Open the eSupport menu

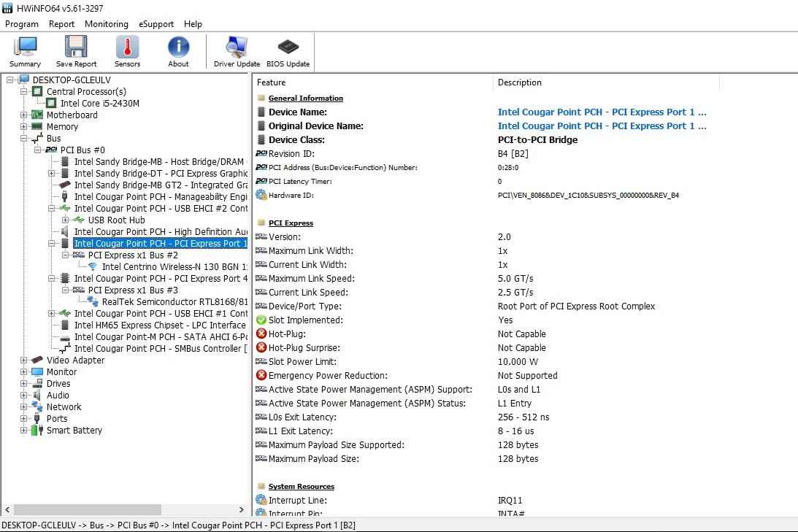(156, 24)
